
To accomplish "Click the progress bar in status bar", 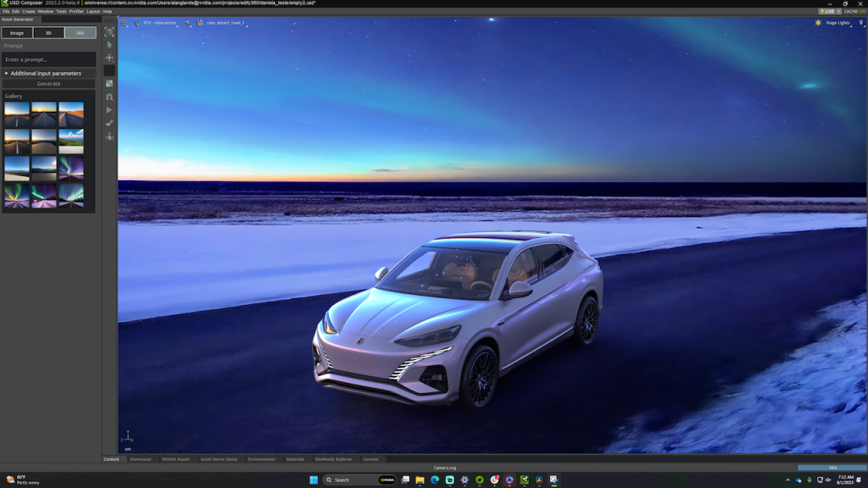I will point(832,467).
